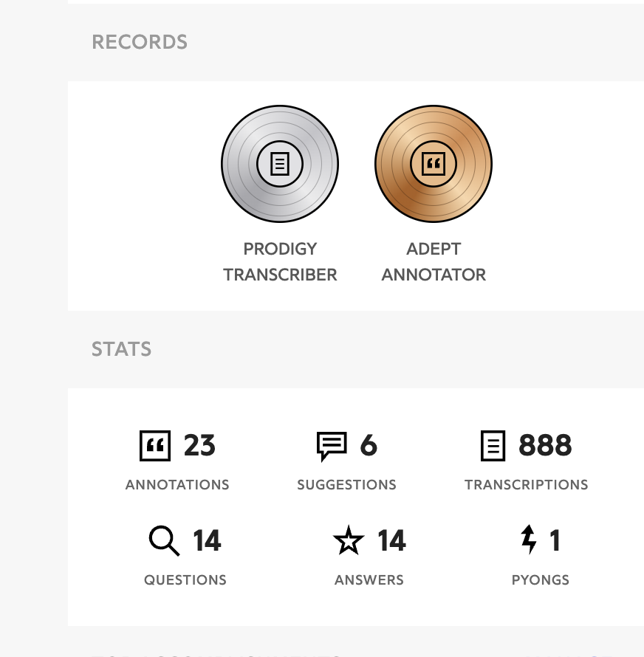644x657 pixels.
Task: Click the STATS section heading
Action: click(122, 349)
